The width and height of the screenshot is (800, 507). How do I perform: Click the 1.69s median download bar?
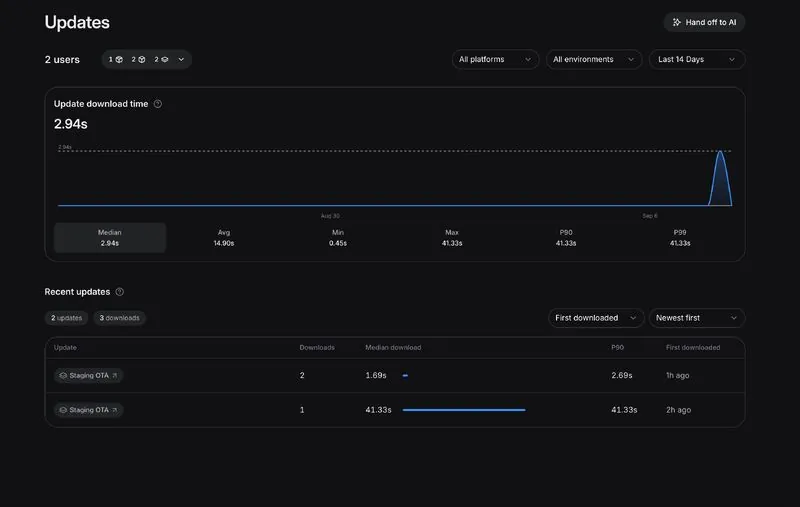pyautogui.click(x=405, y=376)
